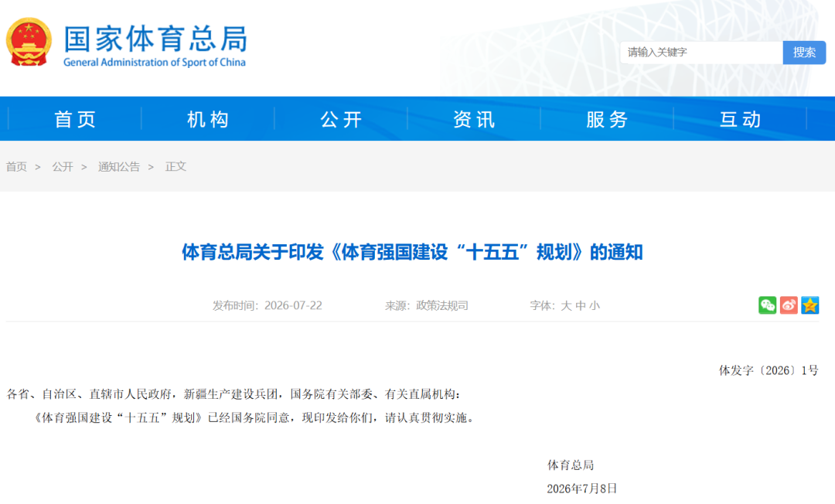Viewport: 835px width, 504px height.
Task: Set font size to 大
Action: coord(566,305)
